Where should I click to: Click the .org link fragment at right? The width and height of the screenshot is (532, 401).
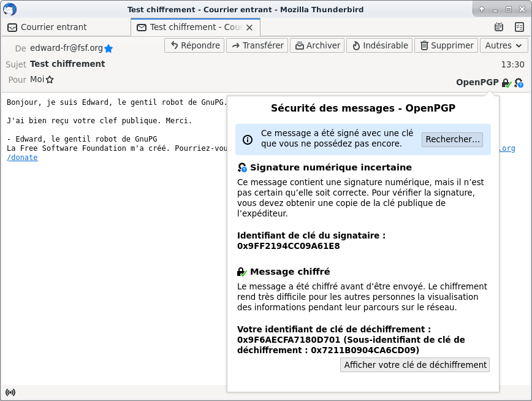point(507,148)
